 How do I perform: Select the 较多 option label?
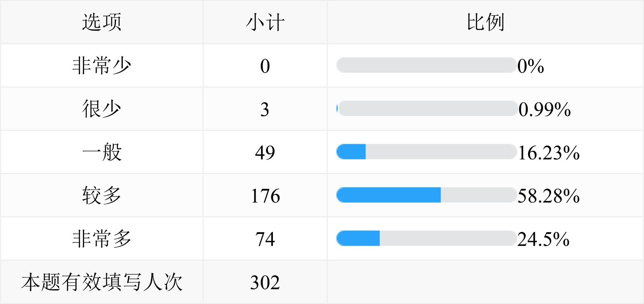click(102, 196)
